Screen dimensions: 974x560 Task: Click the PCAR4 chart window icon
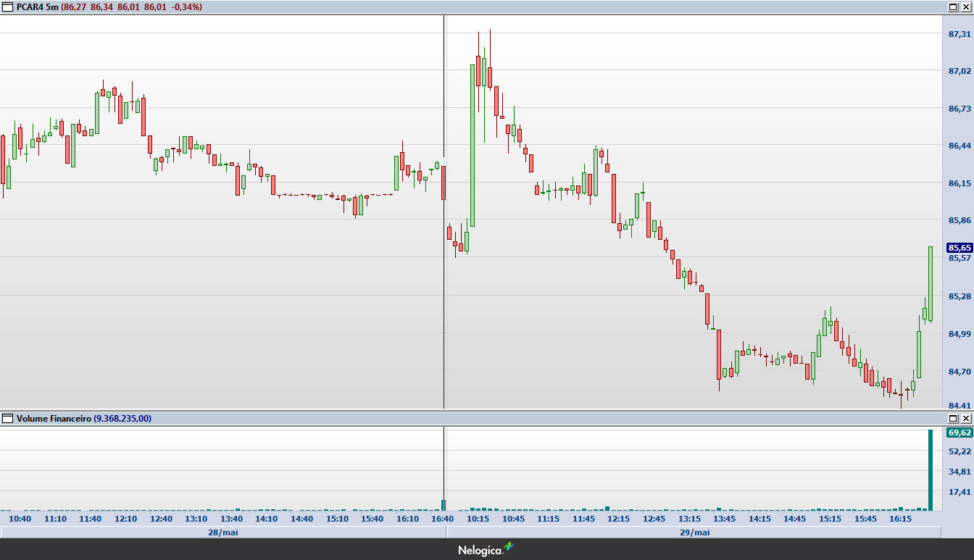8,7
